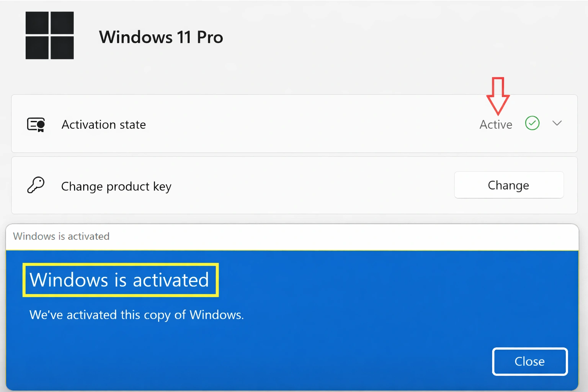Select the Windows is activated dialog title
588x392 pixels.
coord(61,236)
